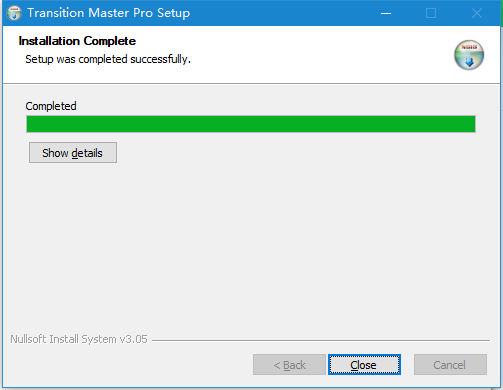This screenshot has width=503, height=390.
Task: Click the greyed-out X in the title bar
Action: [477, 13]
